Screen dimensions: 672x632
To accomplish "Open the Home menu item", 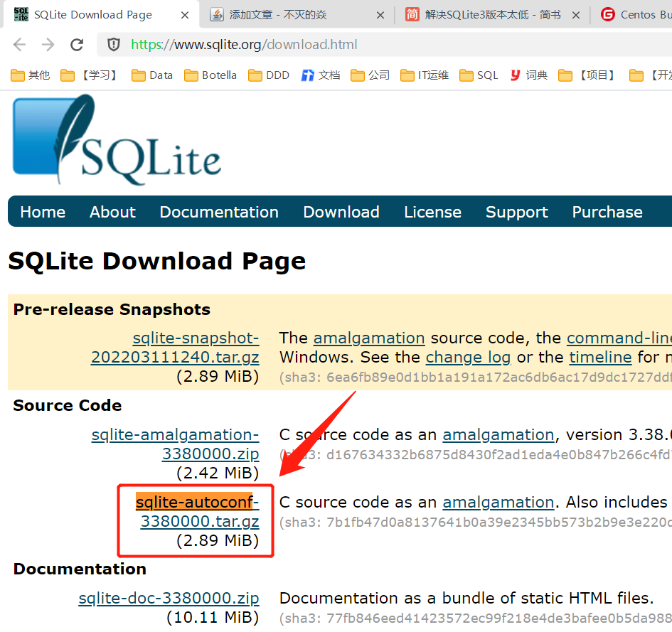I will pyautogui.click(x=43, y=212).
